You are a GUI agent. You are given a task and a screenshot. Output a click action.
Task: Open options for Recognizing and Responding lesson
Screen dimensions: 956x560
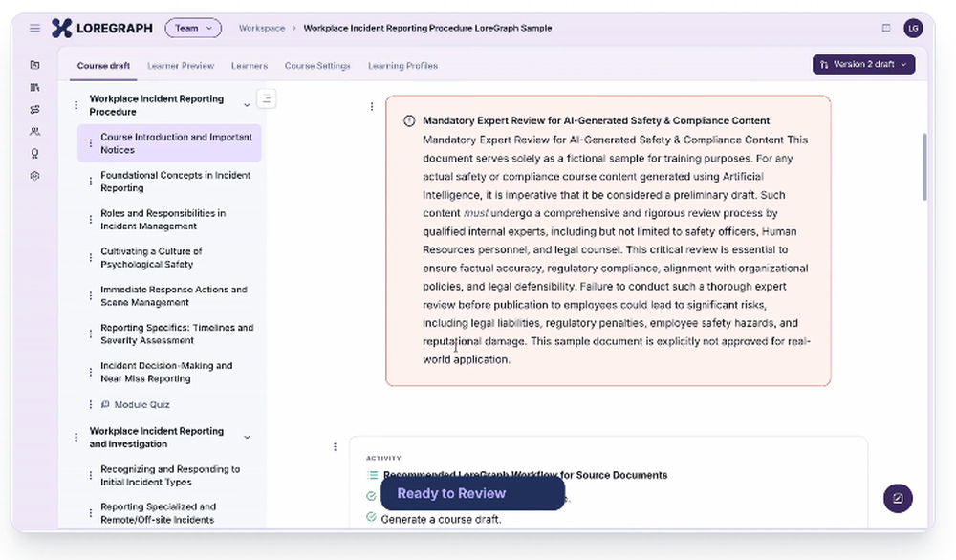click(x=91, y=475)
